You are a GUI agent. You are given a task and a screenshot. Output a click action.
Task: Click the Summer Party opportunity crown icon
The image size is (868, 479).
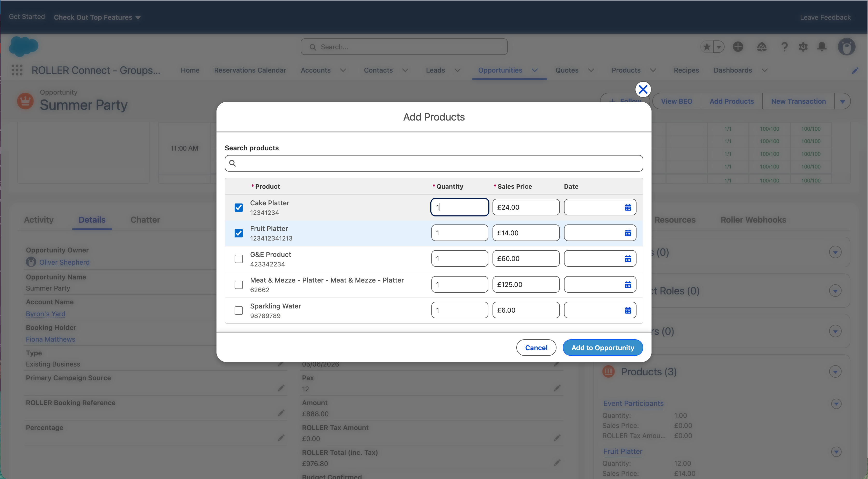[x=25, y=101]
